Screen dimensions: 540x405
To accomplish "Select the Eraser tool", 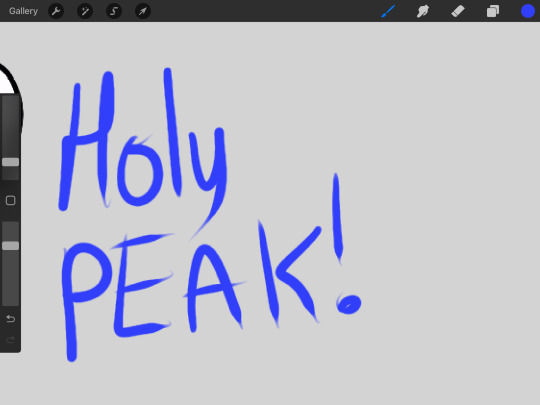I will pyautogui.click(x=458, y=11).
